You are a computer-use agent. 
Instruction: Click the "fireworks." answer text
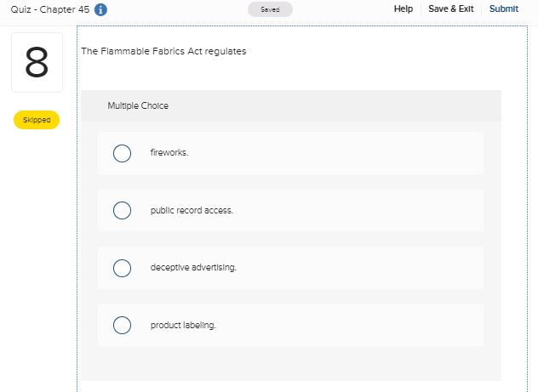tap(169, 153)
